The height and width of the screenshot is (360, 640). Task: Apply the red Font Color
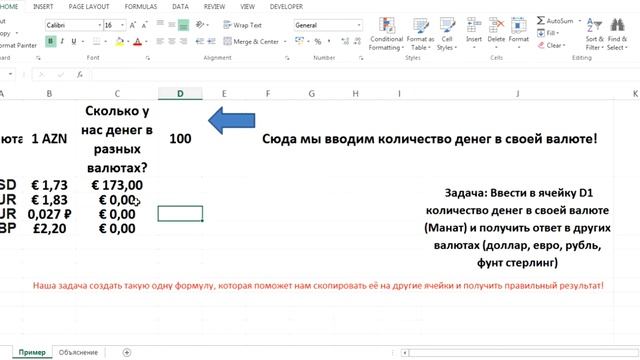138,41
